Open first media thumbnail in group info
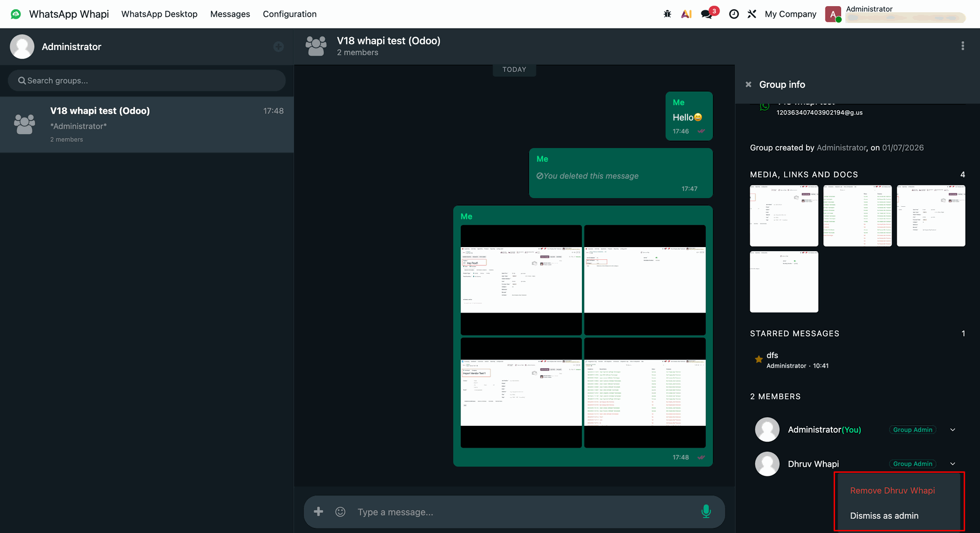The height and width of the screenshot is (533, 980). (x=784, y=215)
